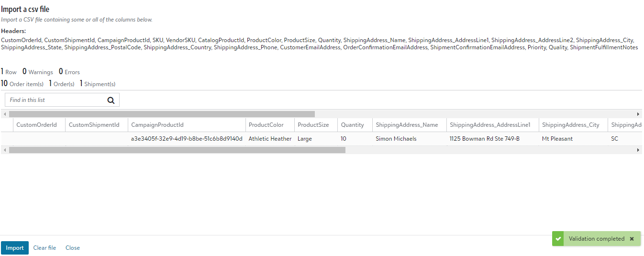Image resolution: width=644 pixels, height=256 pixels.
Task: Click the Import button
Action: [x=15, y=248]
